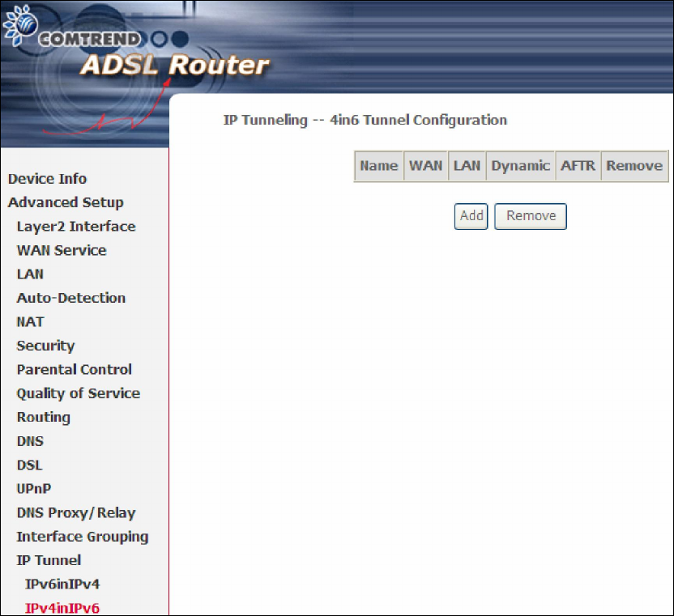This screenshot has width=674, height=616.
Task: Click the ADSL Router banner title
Action: (x=175, y=66)
